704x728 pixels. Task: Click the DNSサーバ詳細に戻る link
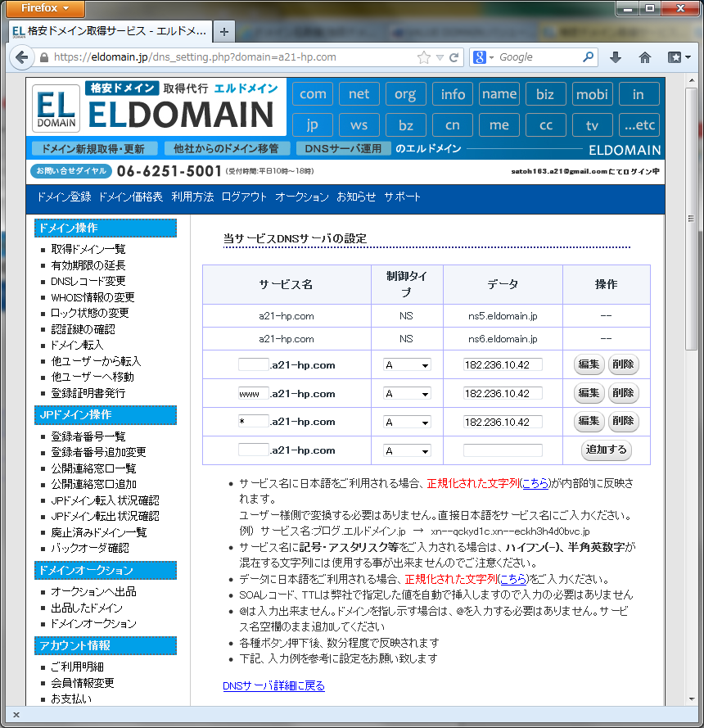[x=273, y=685]
